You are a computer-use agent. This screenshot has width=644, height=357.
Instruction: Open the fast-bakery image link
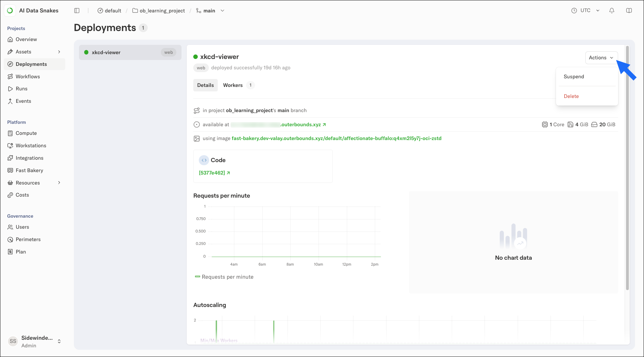336,138
